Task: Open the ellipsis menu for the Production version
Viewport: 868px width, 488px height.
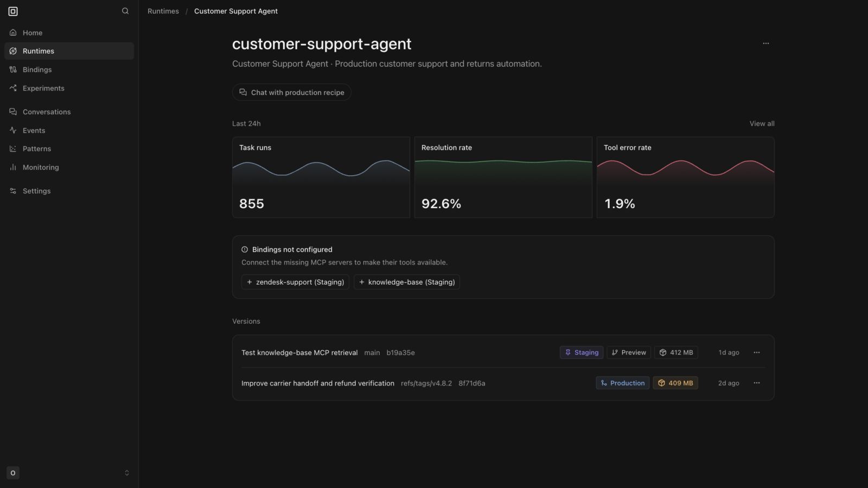Action: coord(757,383)
